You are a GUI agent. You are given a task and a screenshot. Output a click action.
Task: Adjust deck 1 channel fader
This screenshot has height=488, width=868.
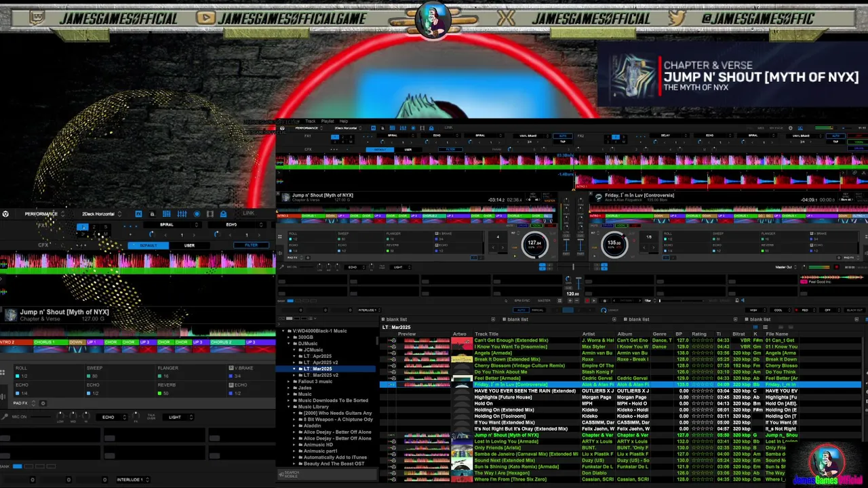[x=566, y=245]
